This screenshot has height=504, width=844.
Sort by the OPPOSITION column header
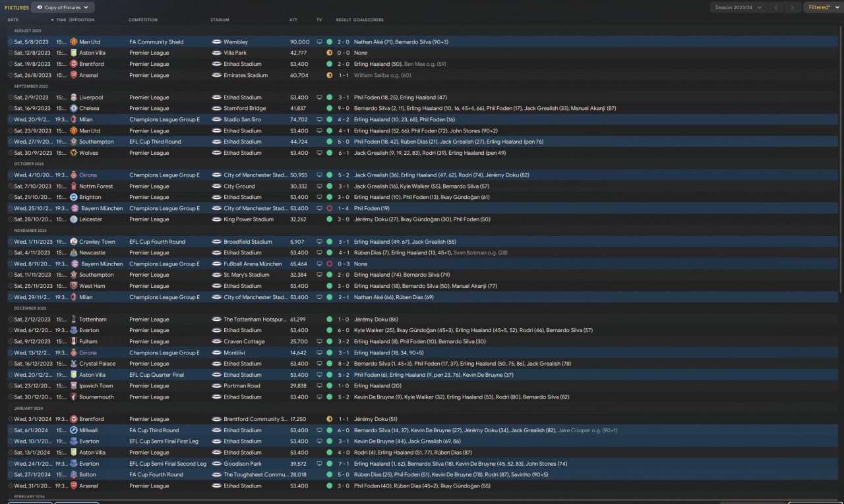point(82,20)
